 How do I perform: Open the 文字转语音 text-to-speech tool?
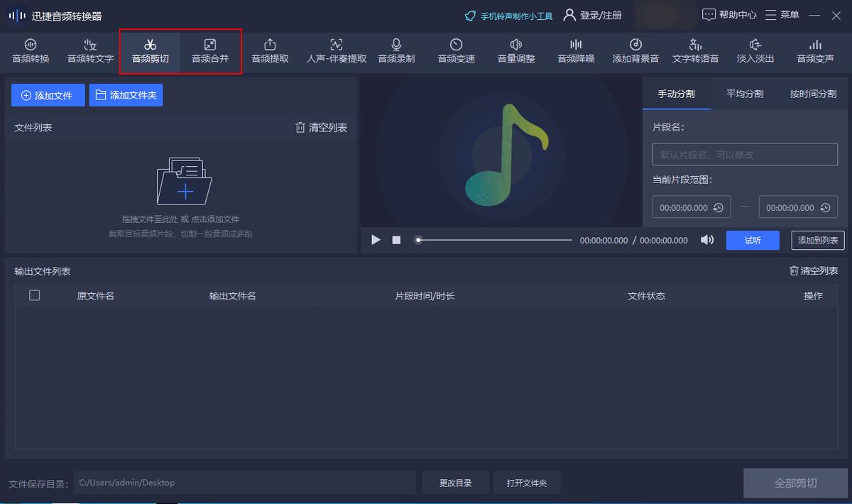[x=695, y=50]
